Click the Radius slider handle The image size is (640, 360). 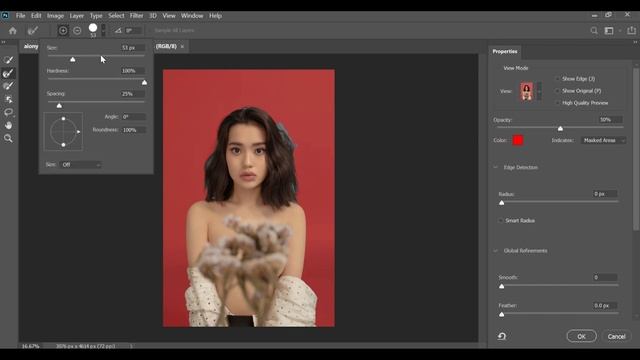coord(502,203)
